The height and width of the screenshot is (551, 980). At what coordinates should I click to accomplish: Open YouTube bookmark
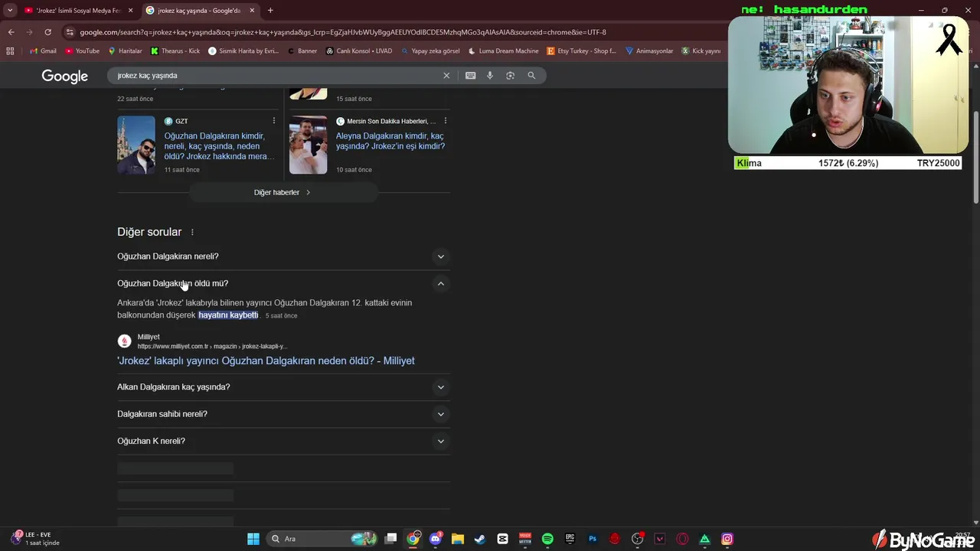click(x=82, y=51)
